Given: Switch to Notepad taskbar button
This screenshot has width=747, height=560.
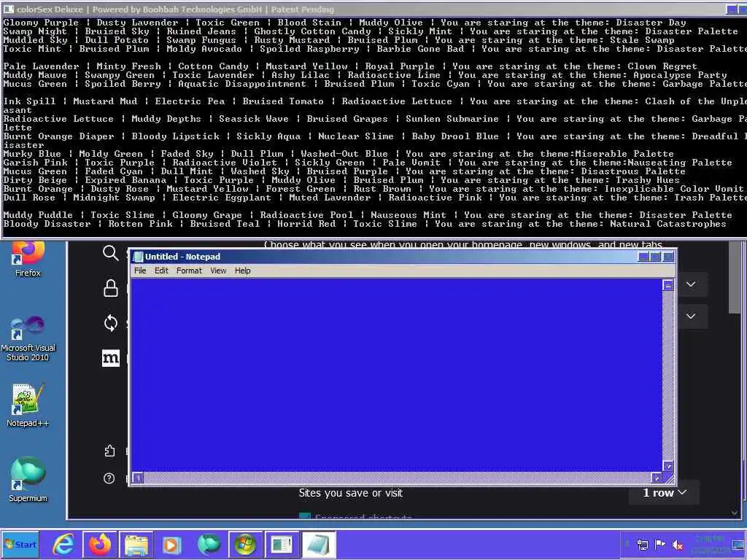Looking at the screenshot, I should click(x=319, y=545).
